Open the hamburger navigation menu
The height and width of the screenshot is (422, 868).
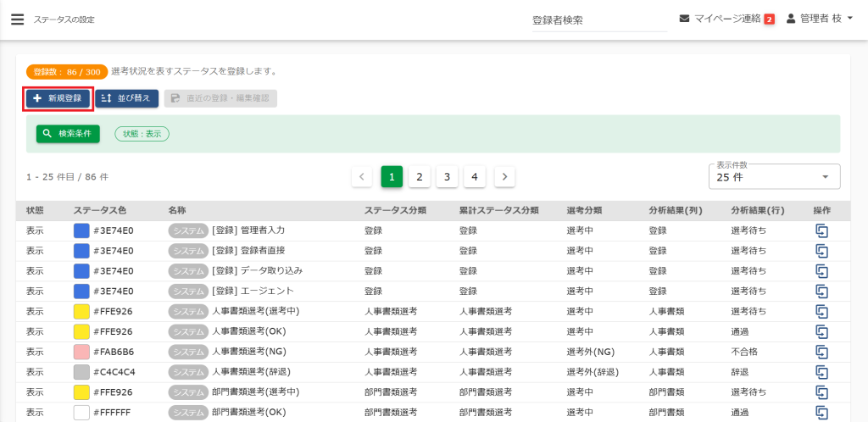tap(17, 19)
